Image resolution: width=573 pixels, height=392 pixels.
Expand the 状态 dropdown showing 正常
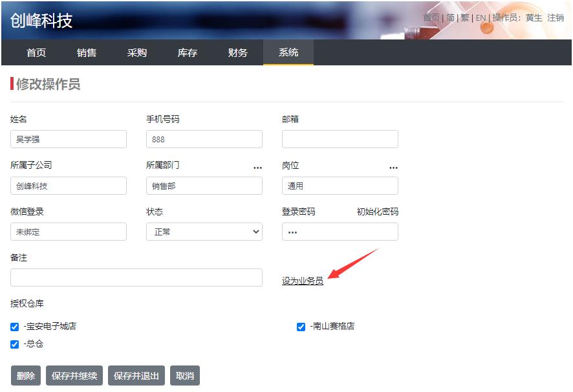click(204, 232)
